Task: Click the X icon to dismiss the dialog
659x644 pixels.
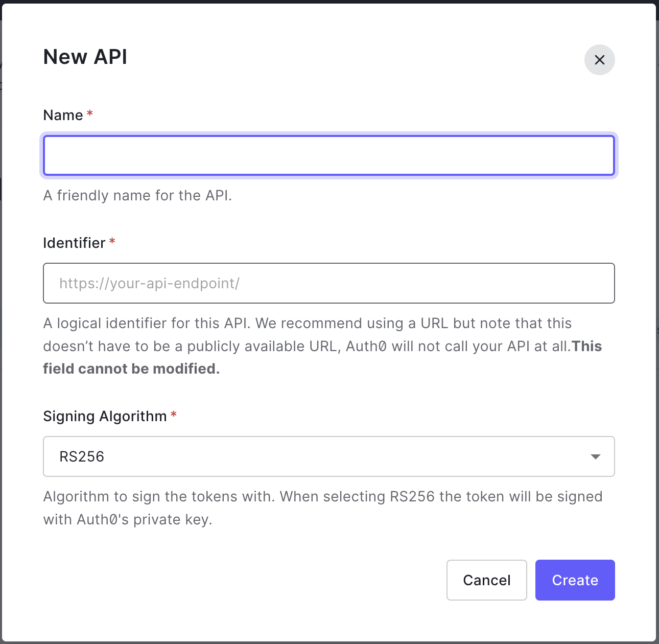Action: [x=599, y=60]
